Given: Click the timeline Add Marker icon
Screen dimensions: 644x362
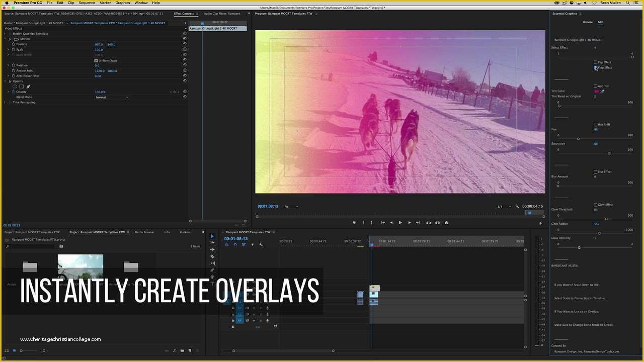Looking at the screenshot, I should (252, 244).
